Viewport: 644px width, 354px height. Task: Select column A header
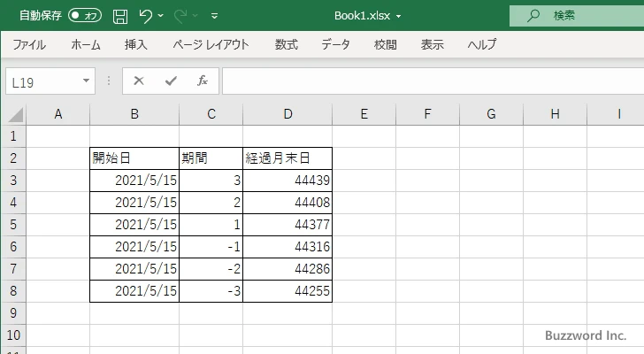(57, 114)
